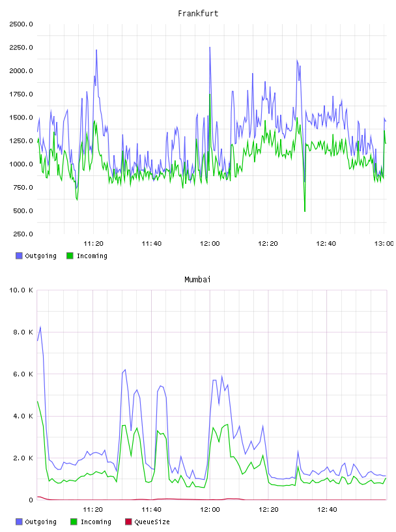Click the Frankfurt Outgoing peak at 12:00

click(x=210, y=48)
